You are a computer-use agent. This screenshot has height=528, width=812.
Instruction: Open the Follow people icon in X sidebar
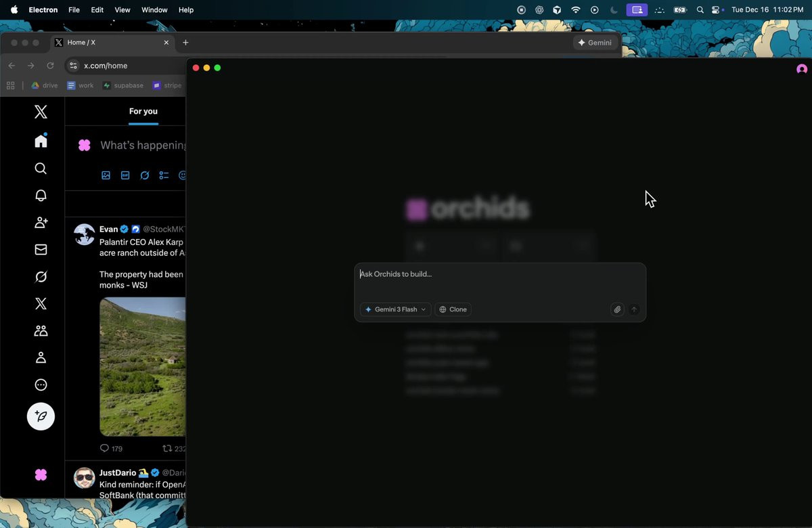click(41, 223)
